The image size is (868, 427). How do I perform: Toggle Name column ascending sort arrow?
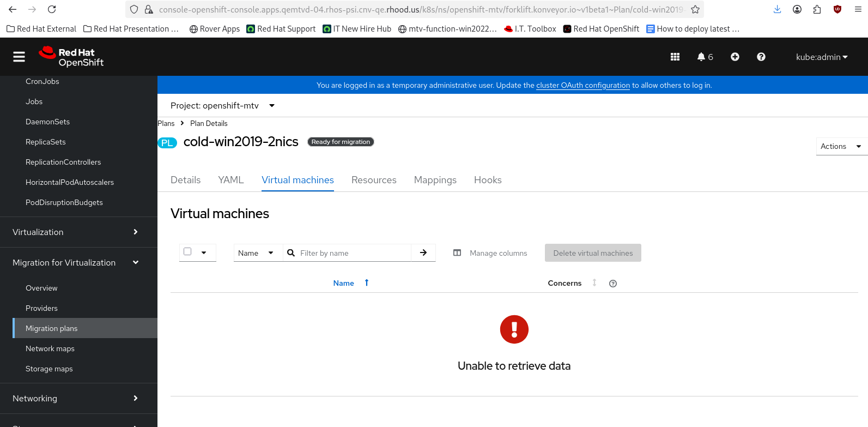[x=367, y=282]
